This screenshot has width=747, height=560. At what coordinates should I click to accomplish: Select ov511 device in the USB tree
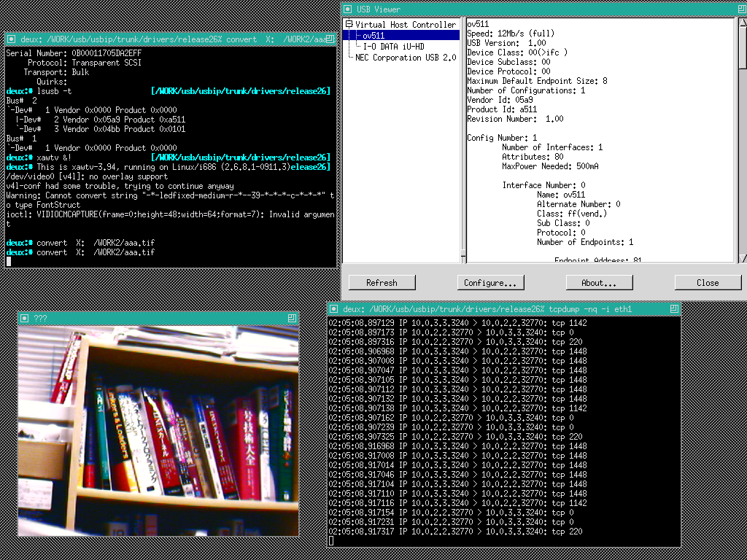(x=373, y=35)
